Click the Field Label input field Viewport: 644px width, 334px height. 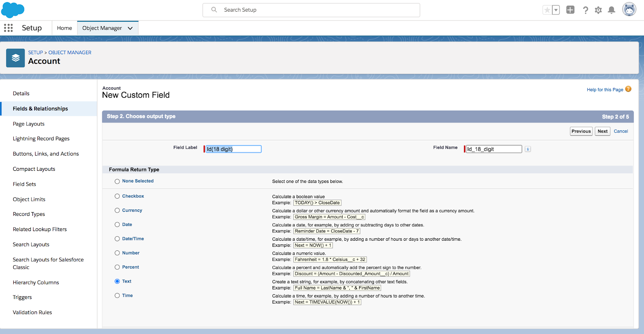point(233,149)
